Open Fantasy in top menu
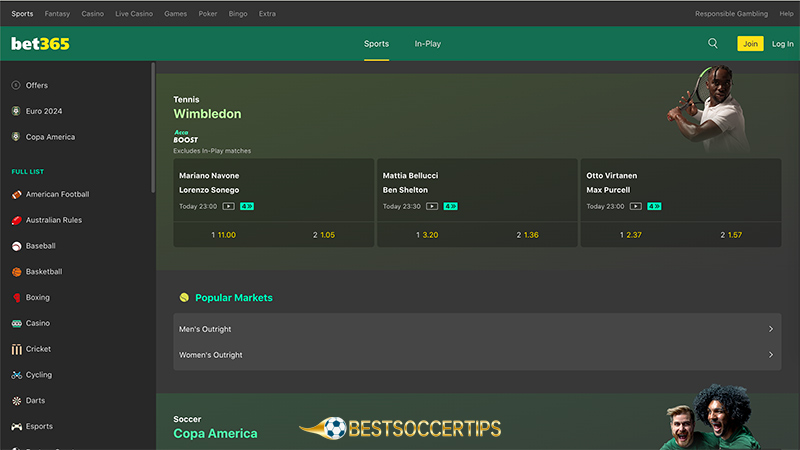800x450 pixels. pos(57,14)
